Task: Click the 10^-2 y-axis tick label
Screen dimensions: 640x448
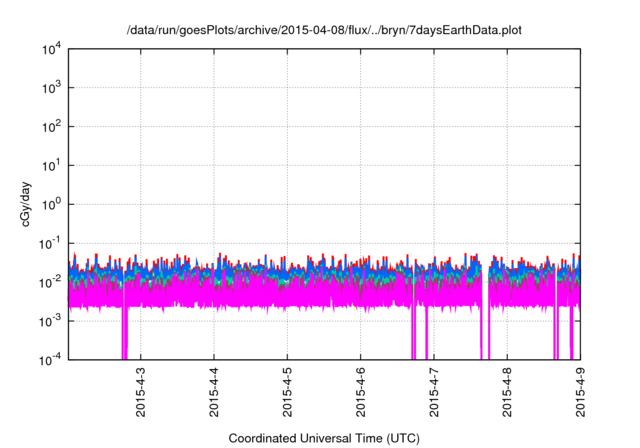Action: (x=50, y=283)
